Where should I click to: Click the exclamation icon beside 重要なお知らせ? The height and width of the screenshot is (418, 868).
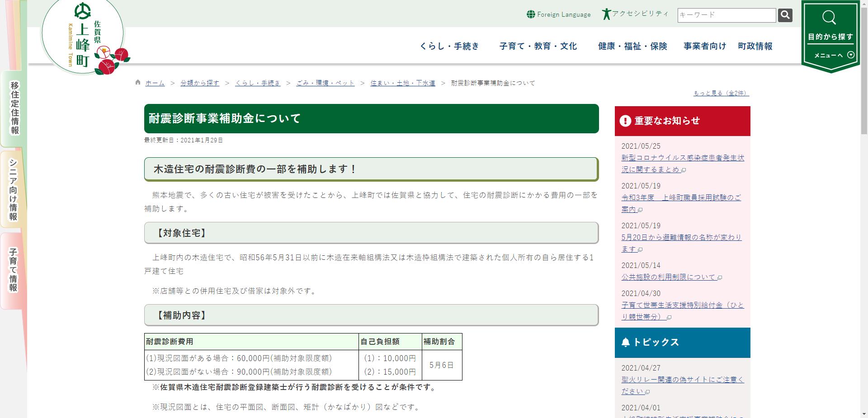625,121
